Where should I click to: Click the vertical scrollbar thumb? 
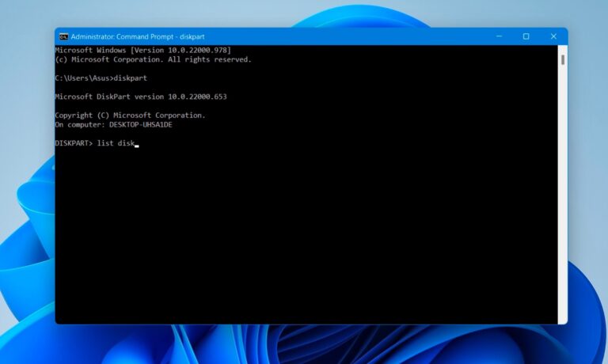point(562,59)
